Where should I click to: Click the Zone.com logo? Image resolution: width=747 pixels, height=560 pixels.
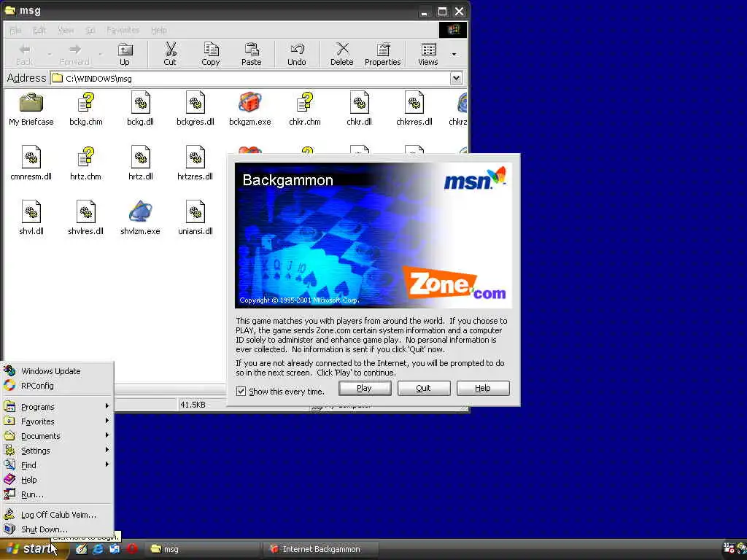[x=454, y=284]
